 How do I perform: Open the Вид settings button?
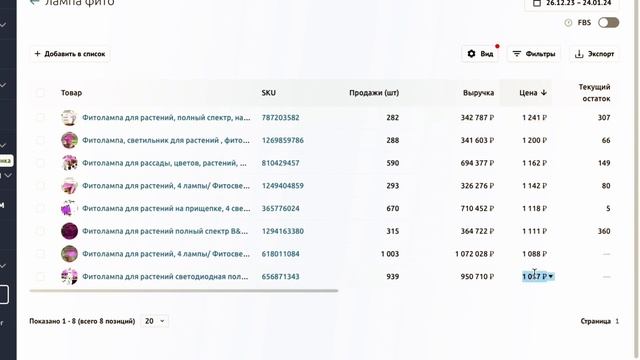point(480,54)
